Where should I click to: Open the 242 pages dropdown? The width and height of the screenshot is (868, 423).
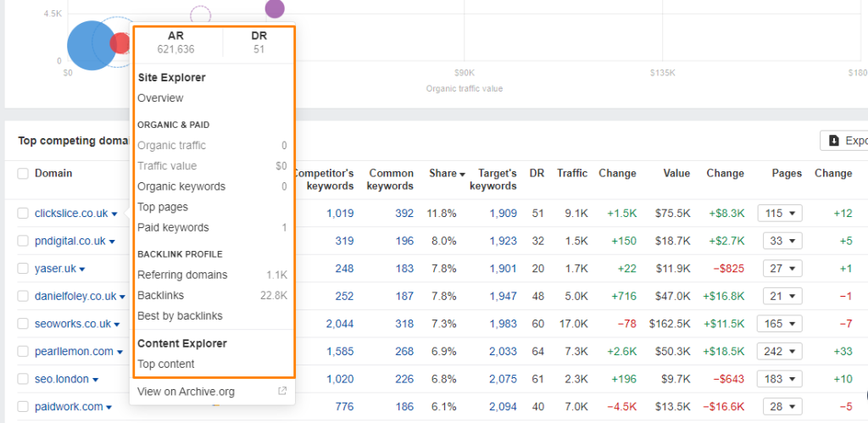[x=780, y=352]
